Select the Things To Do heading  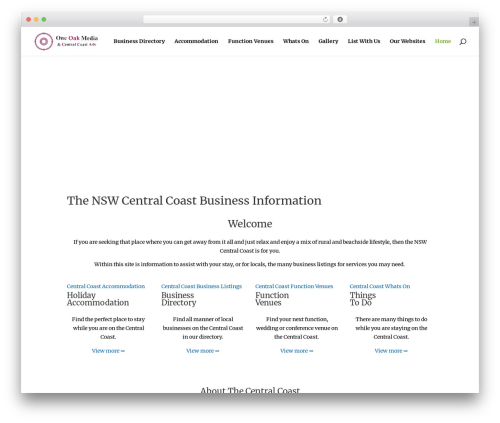[x=363, y=299]
